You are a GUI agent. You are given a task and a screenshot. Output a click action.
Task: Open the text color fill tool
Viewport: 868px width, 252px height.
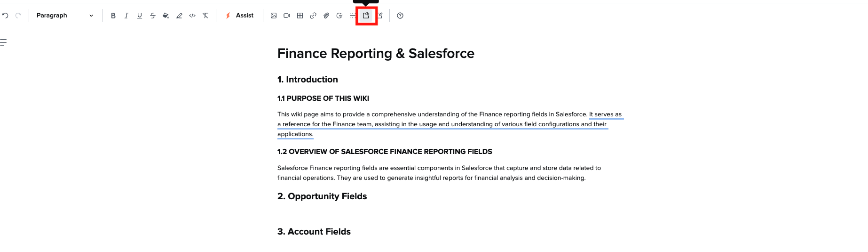[x=166, y=16]
